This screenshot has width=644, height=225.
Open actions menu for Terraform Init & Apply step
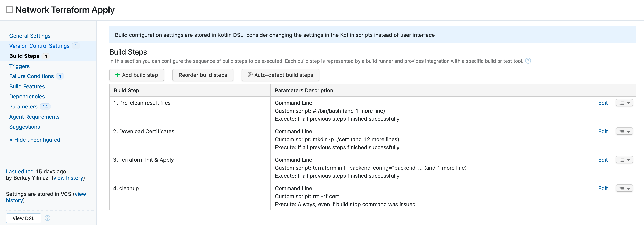click(622, 160)
